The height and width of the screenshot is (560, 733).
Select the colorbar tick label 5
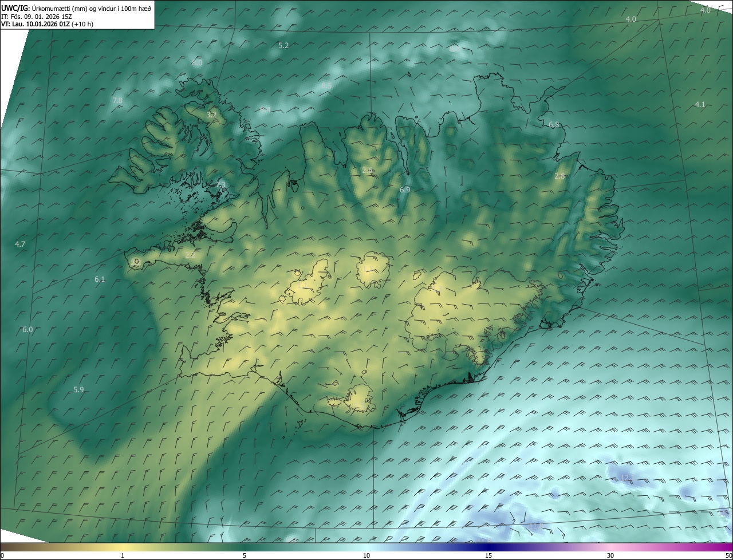point(245,555)
